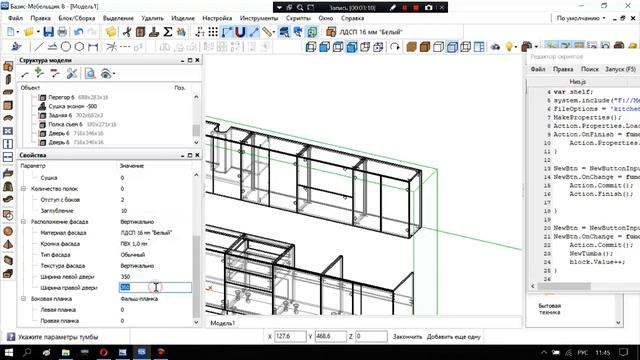640x360 pixels.
Task: Open the Тип фасада value Обычный
Action: pyautogui.click(x=133, y=255)
